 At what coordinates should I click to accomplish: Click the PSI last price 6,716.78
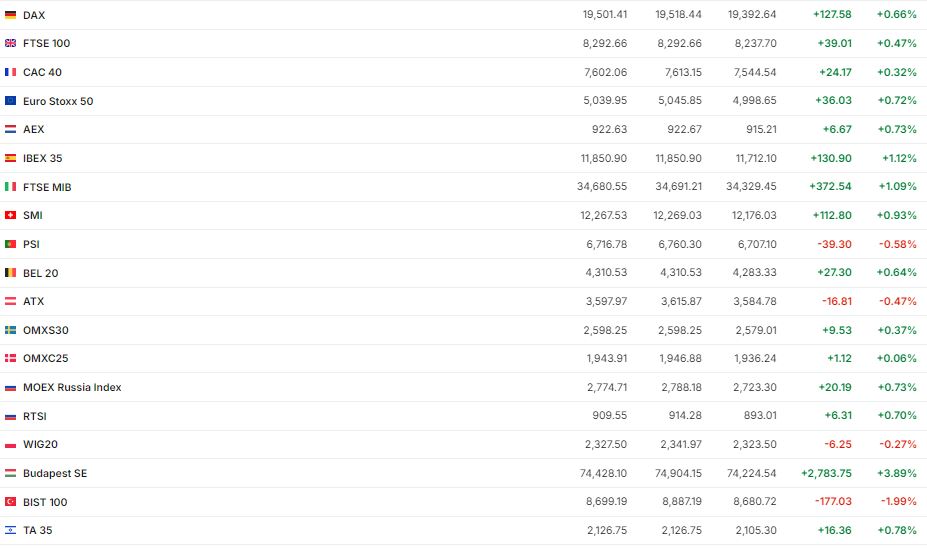tap(606, 244)
